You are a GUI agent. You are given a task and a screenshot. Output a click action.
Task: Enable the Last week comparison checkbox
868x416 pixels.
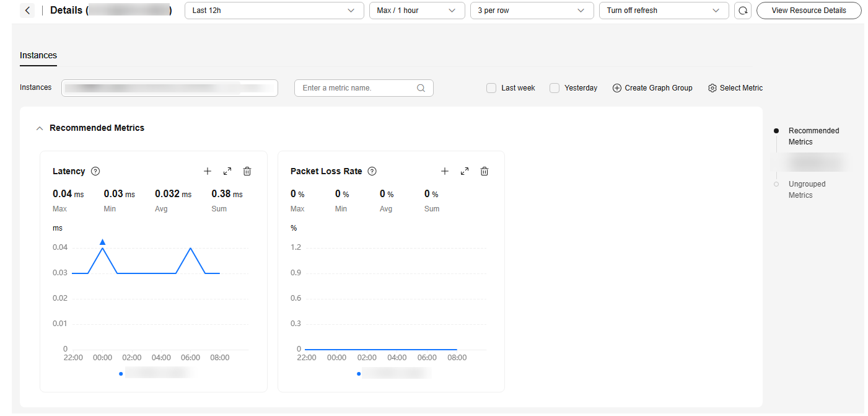pyautogui.click(x=491, y=88)
